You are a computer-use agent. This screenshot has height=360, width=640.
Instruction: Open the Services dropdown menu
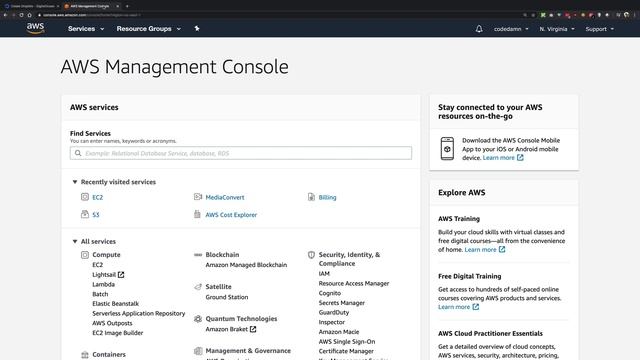click(86, 29)
